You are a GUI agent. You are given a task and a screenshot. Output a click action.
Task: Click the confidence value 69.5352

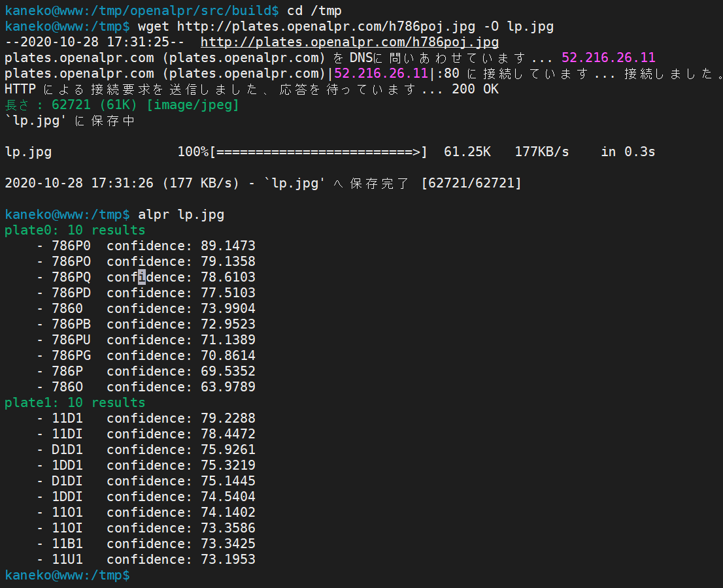(227, 371)
